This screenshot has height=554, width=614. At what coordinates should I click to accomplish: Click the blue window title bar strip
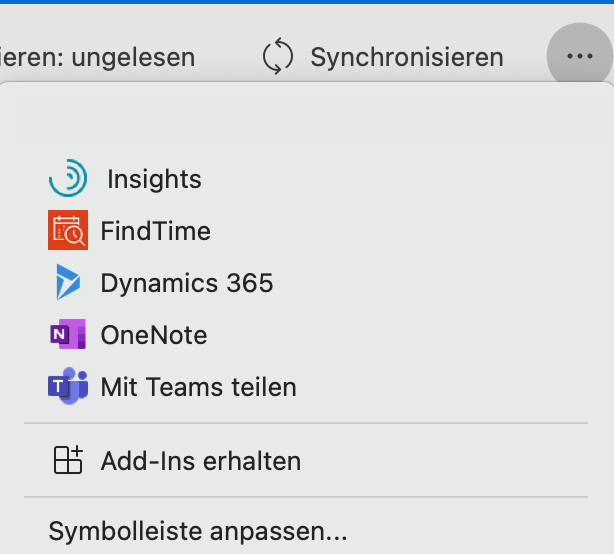[x=307, y=2]
